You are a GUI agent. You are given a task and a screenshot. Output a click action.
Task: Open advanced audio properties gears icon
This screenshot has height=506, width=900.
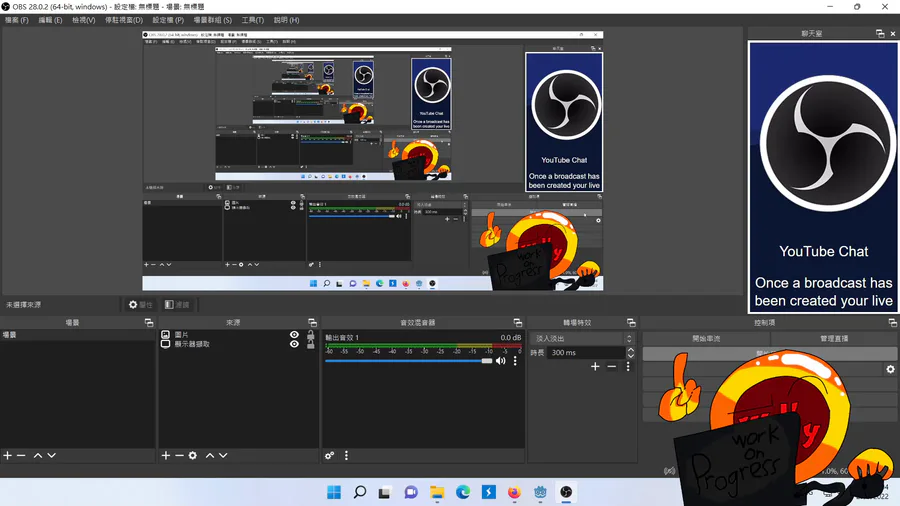click(329, 456)
